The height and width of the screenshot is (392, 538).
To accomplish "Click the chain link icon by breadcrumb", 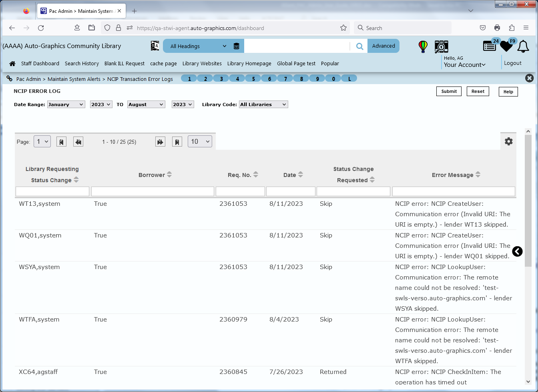I will 10,78.
